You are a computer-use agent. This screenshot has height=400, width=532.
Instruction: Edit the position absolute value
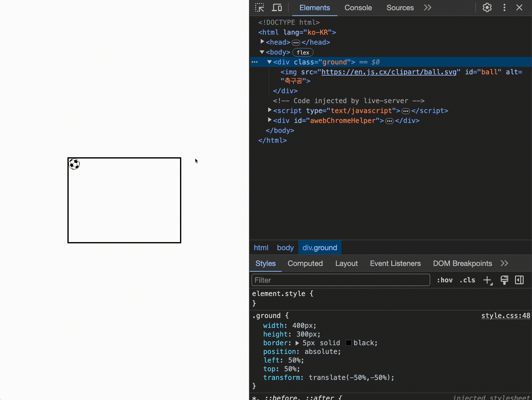click(x=321, y=352)
